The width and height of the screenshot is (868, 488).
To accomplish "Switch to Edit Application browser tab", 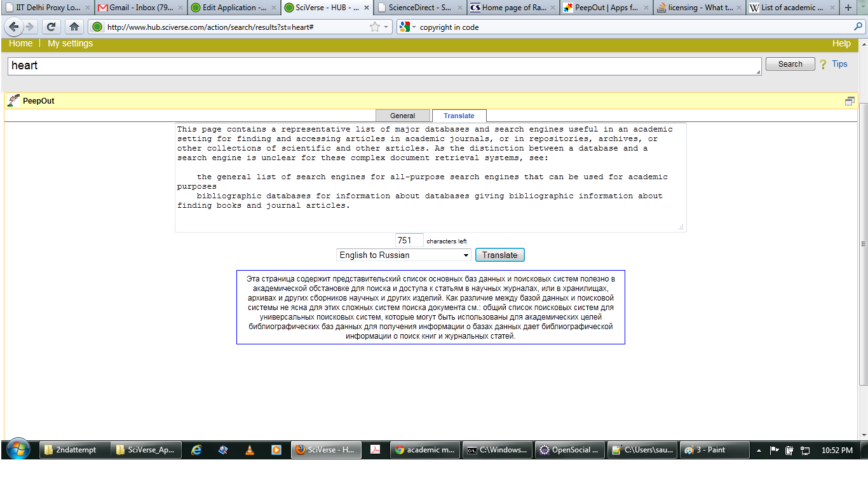I will (234, 8).
